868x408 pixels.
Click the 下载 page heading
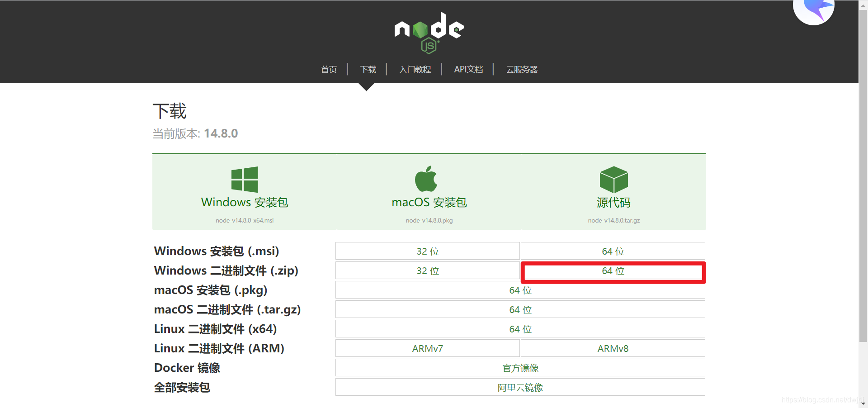tap(170, 111)
